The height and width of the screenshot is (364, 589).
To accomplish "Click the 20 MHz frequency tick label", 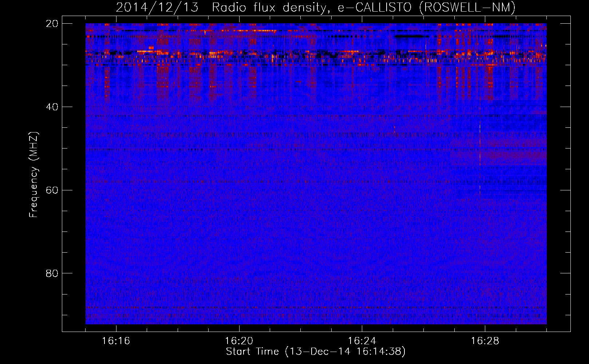I will click(52, 24).
